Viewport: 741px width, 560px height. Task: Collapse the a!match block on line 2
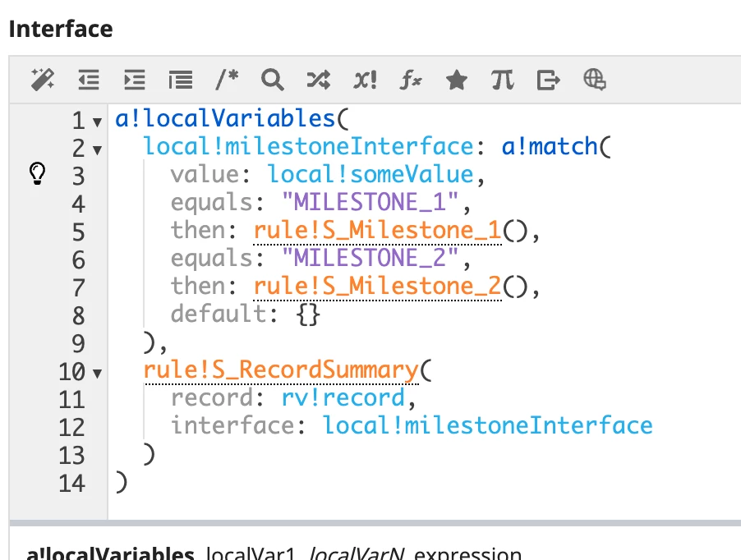pyautogui.click(x=98, y=150)
